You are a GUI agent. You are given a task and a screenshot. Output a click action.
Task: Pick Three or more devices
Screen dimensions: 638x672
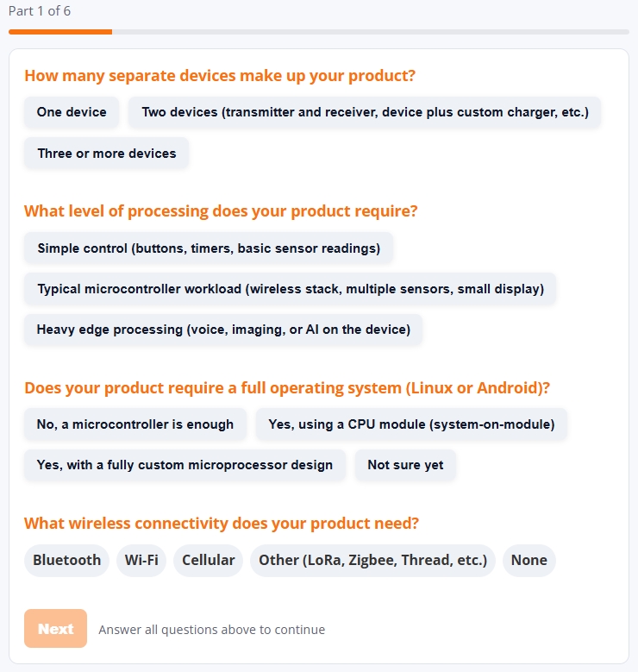click(x=107, y=154)
